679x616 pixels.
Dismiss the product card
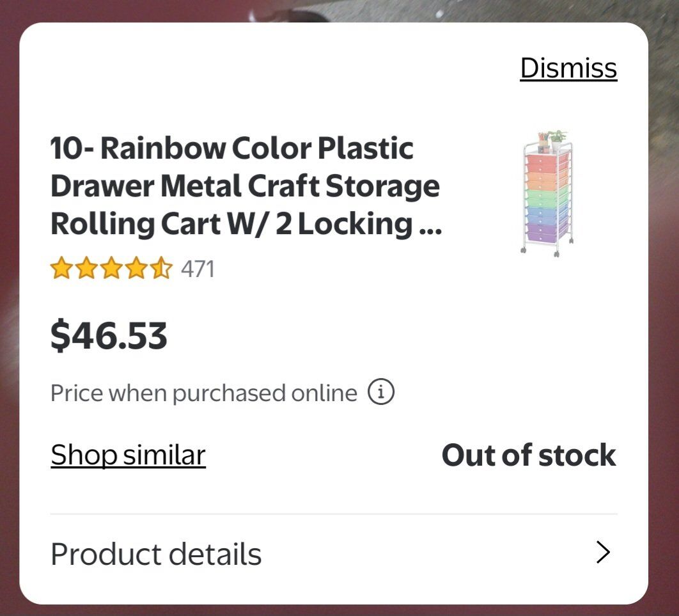pos(568,68)
